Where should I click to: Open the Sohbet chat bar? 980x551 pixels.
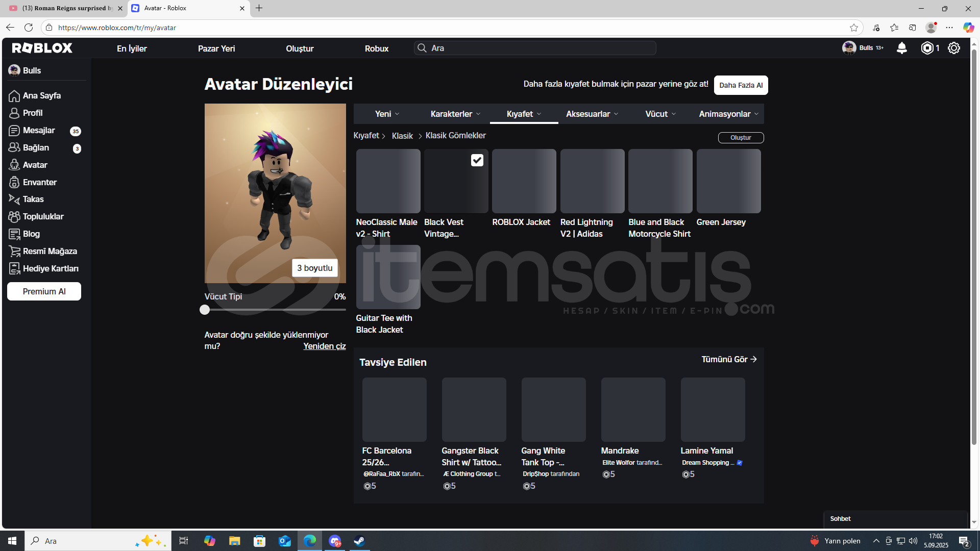895,519
